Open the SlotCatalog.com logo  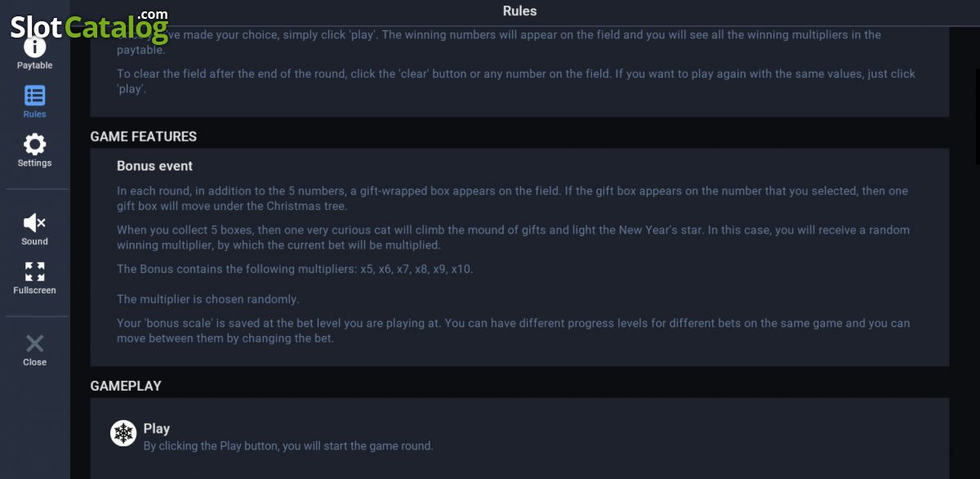point(90,26)
